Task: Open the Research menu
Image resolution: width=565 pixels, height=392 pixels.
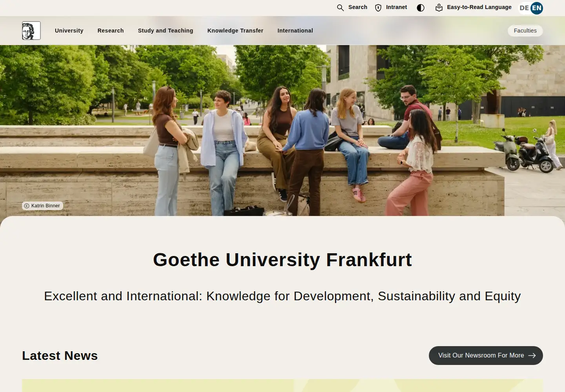Action: (111, 31)
